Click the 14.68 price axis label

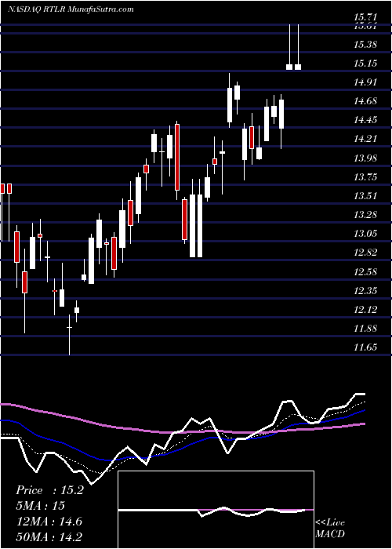pos(365,101)
